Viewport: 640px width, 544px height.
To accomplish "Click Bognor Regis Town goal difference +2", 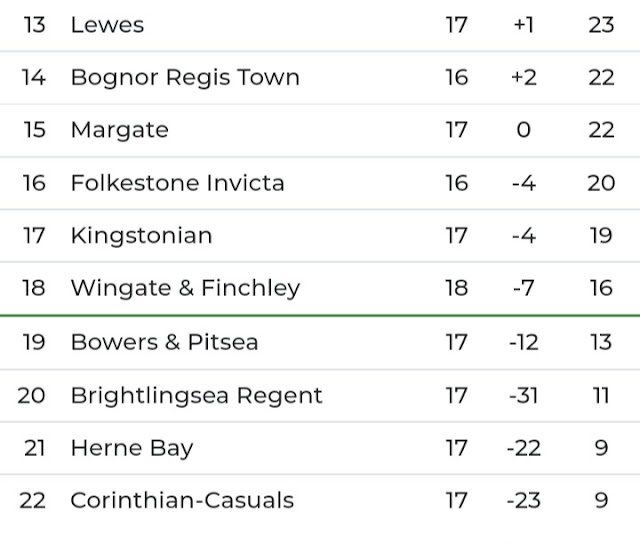I will pos(524,78).
